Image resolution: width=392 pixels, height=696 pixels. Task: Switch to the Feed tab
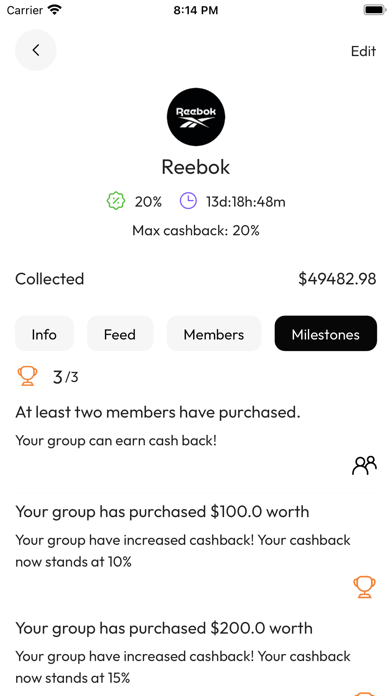pos(120,334)
